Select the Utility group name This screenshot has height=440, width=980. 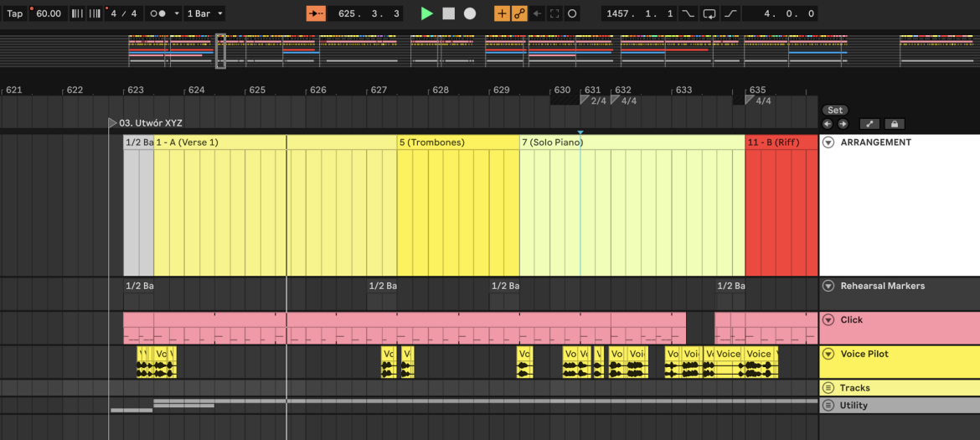tap(854, 405)
